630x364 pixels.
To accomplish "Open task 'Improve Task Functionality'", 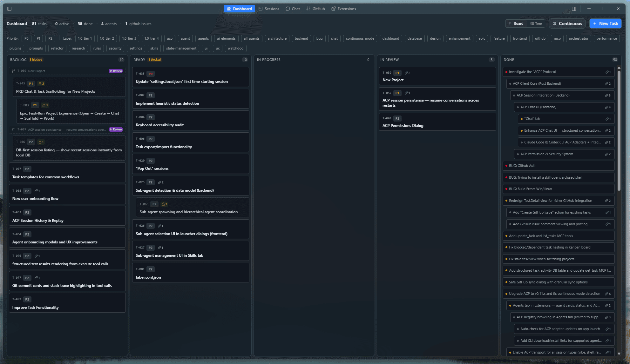I will (x=67, y=303).
